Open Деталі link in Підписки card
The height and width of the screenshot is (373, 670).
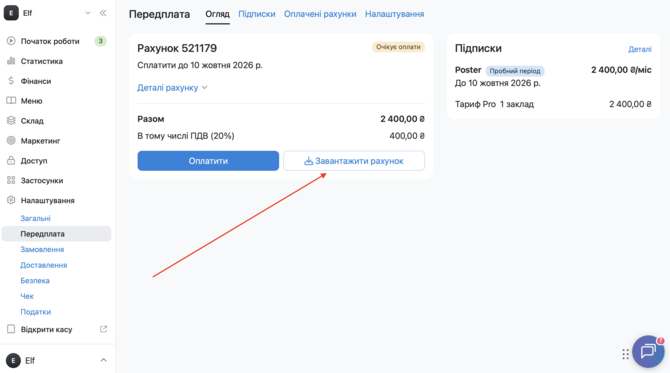640,49
